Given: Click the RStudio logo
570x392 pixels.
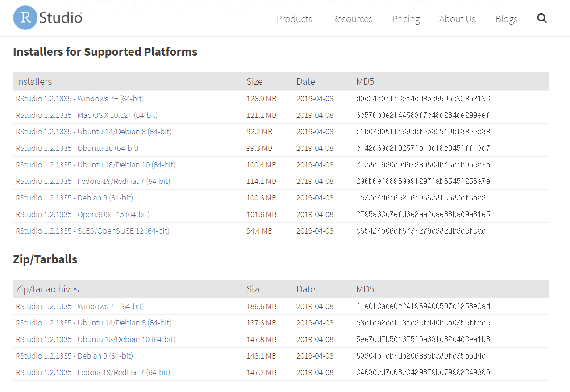Looking at the screenshot, I should pyautogui.click(x=48, y=18).
